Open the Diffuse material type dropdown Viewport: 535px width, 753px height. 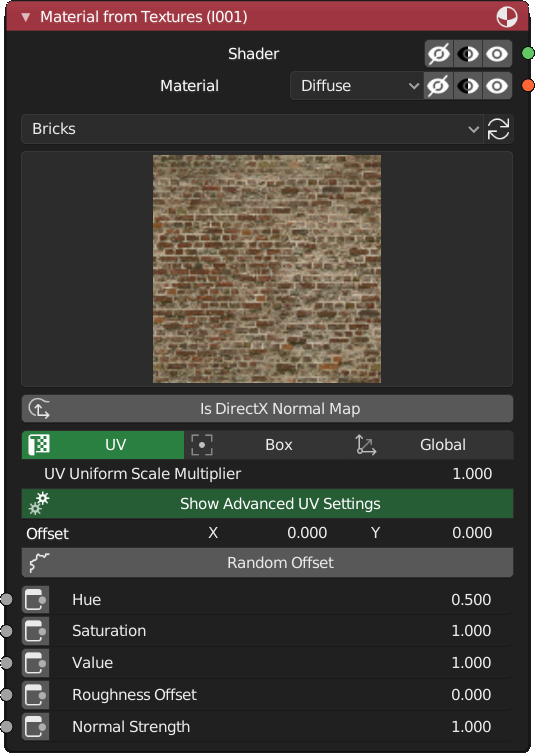(x=357, y=86)
